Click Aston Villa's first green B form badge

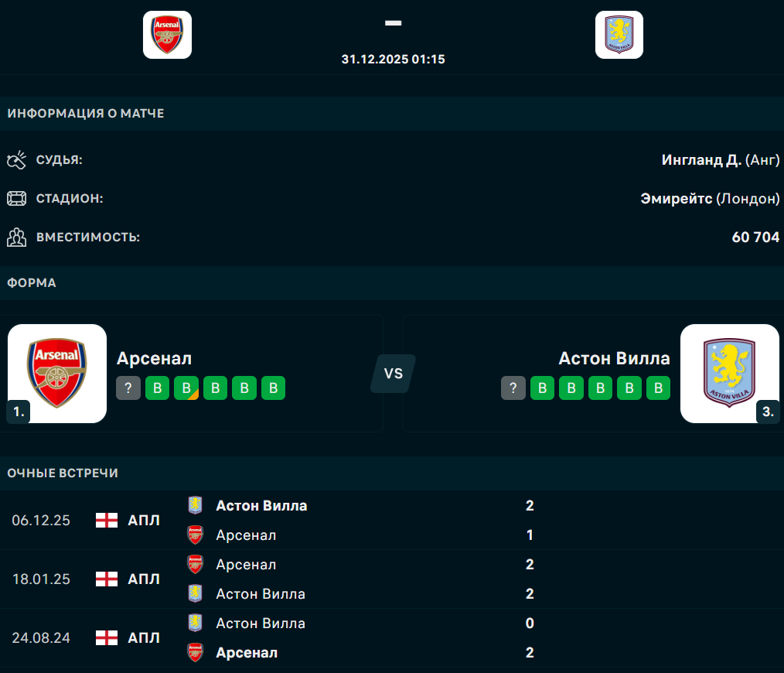point(542,388)
